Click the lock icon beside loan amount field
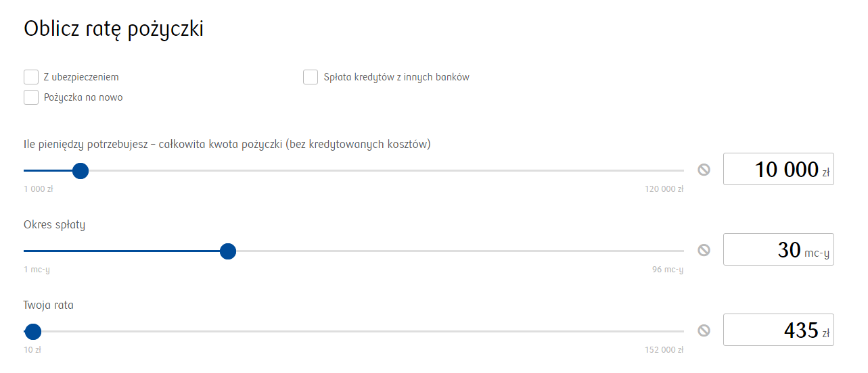The image size is (868, 373). pyautogui.click(x=704, y=170)
